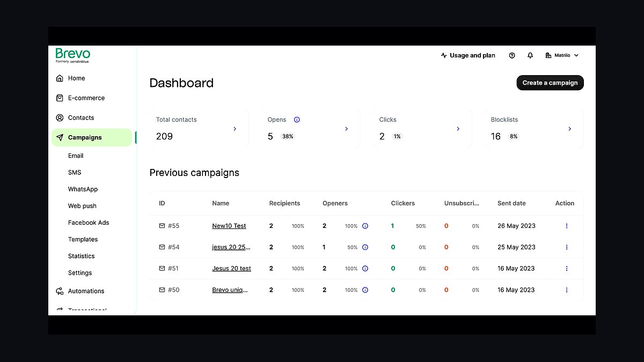This screenshot has height=362, width=644.
Task: Open Total contacts card arrow
Action: [235, 129]
